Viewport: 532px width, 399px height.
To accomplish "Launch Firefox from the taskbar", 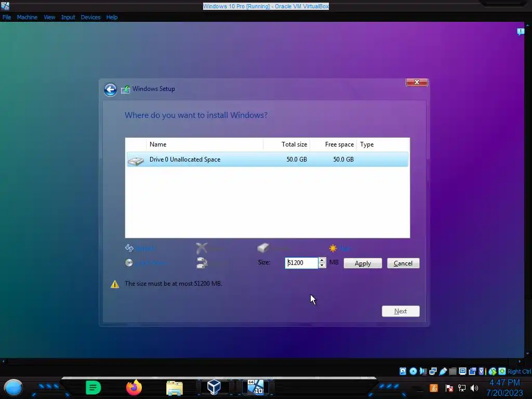I will (x=134, y=387).
